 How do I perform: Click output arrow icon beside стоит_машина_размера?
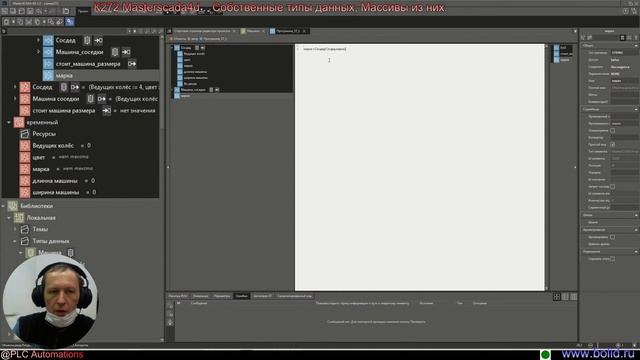[132, 64]
